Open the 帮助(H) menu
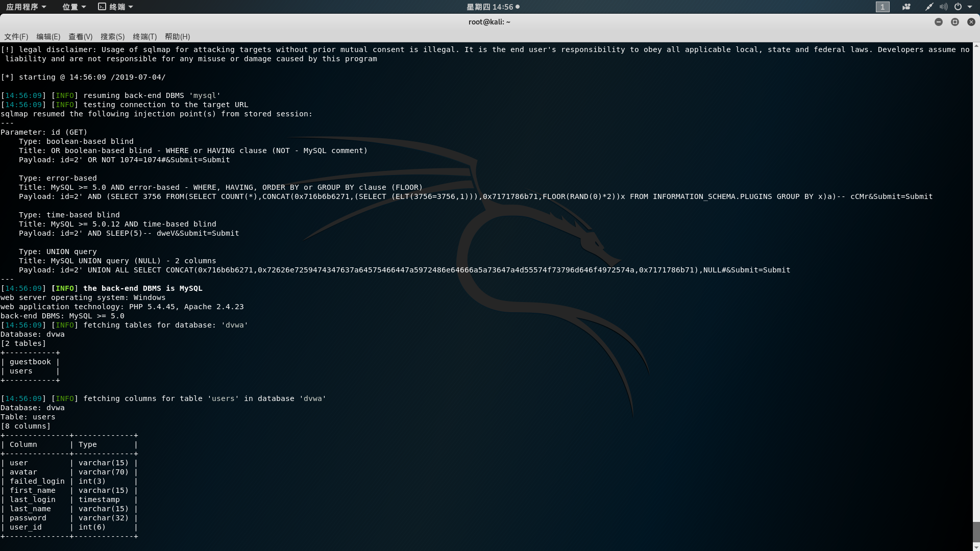The width and height of the screenshot is (980, 551). pos(176,37)
